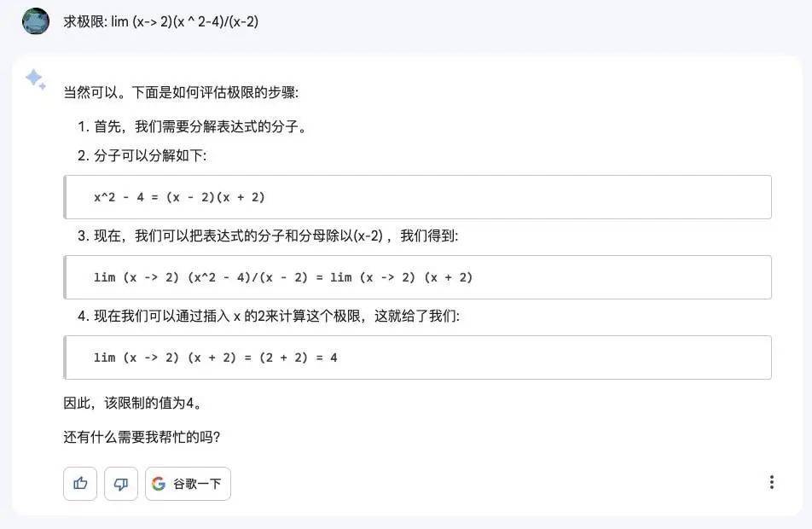Click the Bard sparkle icon
This screenshot has width=812, height=529.
(35, 79)
